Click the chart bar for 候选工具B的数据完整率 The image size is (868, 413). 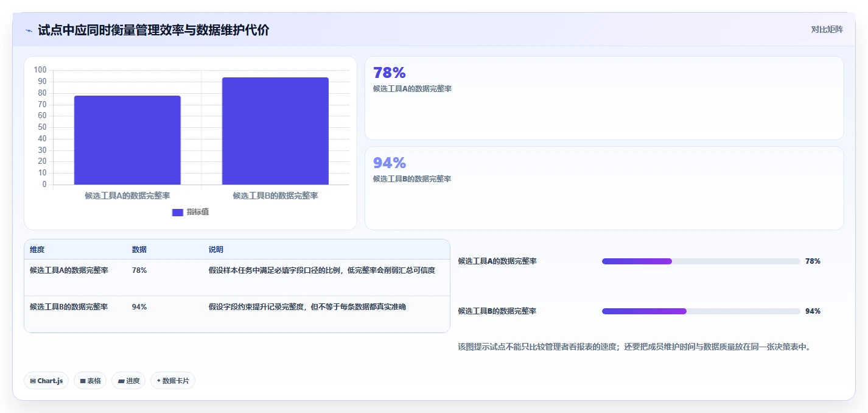coord(275,131)
